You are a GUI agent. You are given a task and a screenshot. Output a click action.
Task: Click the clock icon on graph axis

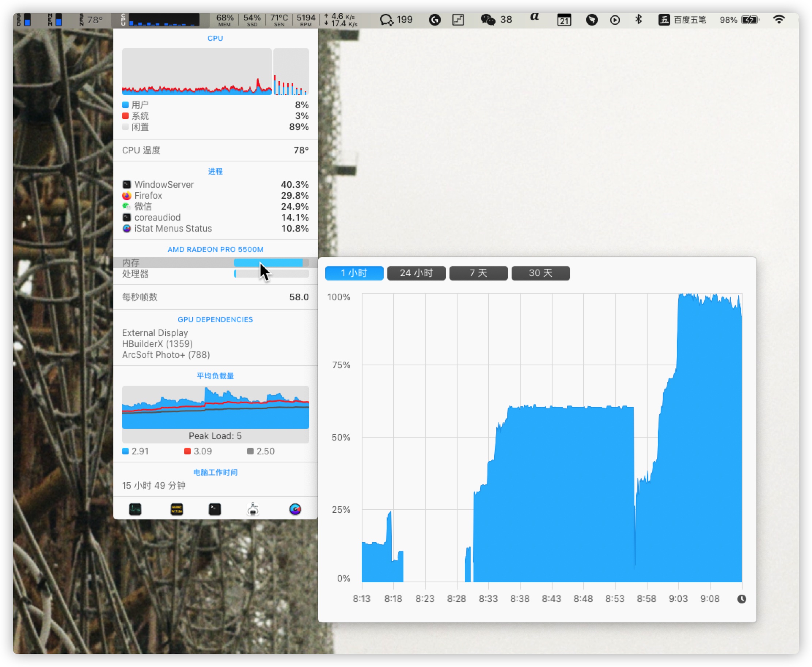742,599
